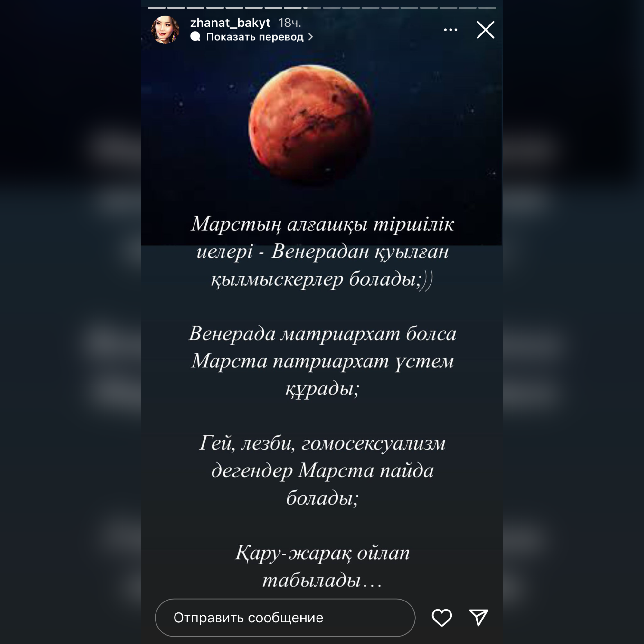Show translation via Показать перевод

click(255, 37)
